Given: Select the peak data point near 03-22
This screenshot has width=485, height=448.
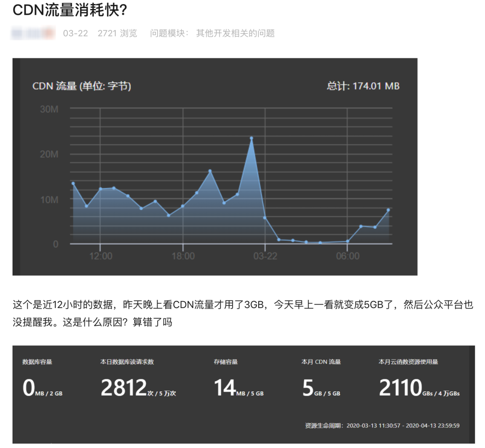Looking at the screenshot, I should pyautogui.click(x=252, y=137).
